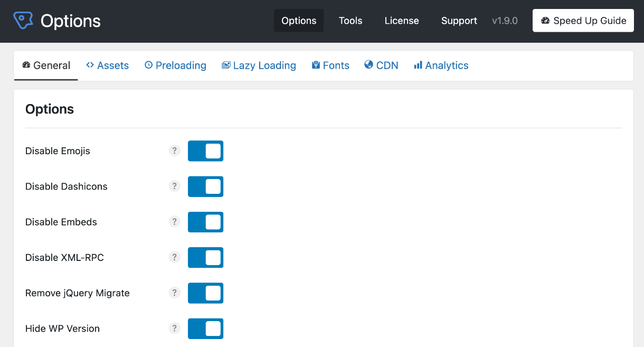This screenshot has height=347, width=644.
Task: Open the Speed Up Guide button
Action: 583,21
